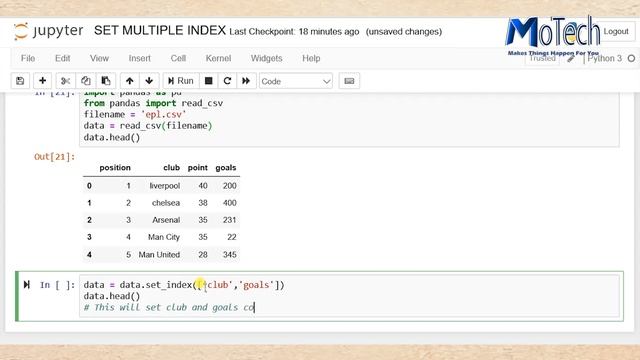Open command palette keyboard icon
This screenshot has height=360, width=640.
pos(349,81)
